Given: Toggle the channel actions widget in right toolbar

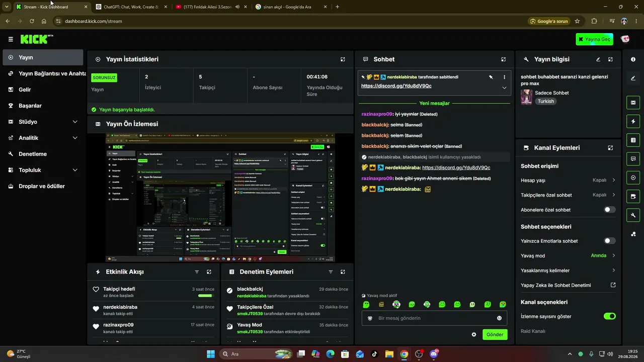Looking at the screenshot, I should (x=633, y=215).
